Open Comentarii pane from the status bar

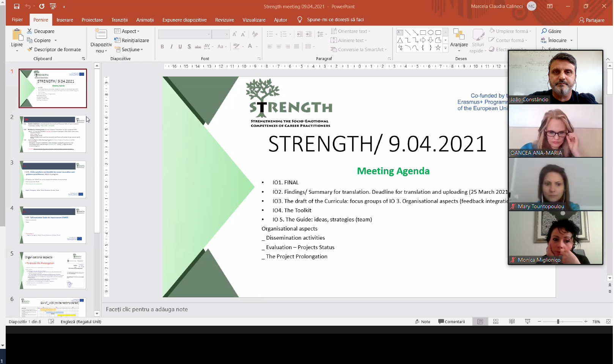[x=452, y=322]
